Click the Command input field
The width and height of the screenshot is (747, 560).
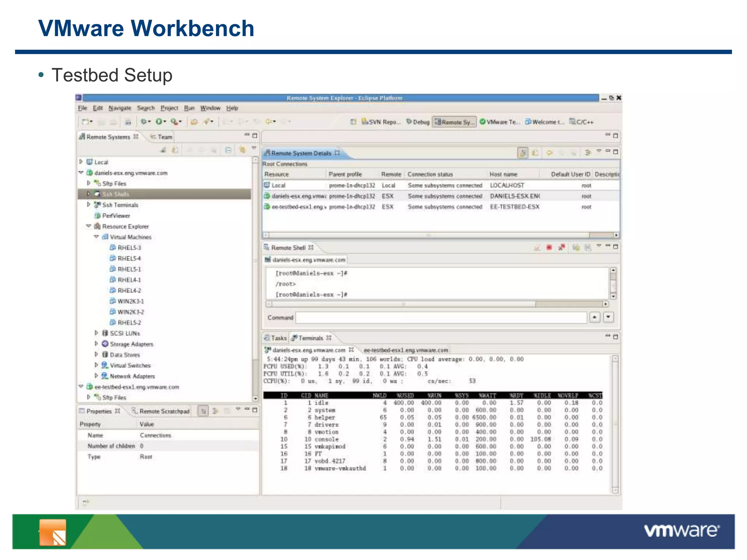point(441,318)
